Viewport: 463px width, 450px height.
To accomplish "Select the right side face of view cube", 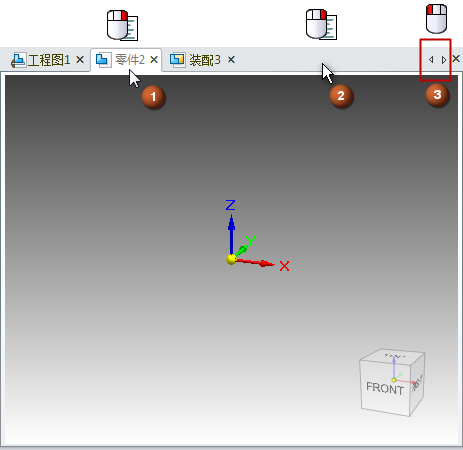I will [x=417, y=383].
